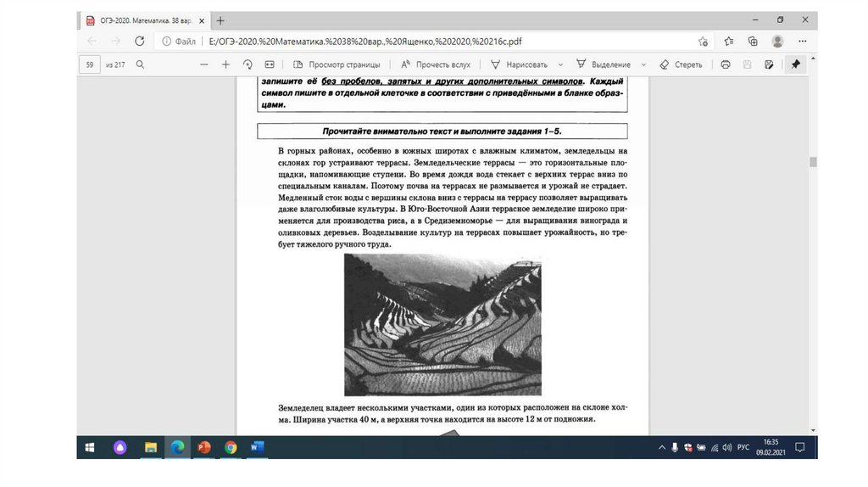
Task: Open the favorites list
Action: tap(729, 42)
